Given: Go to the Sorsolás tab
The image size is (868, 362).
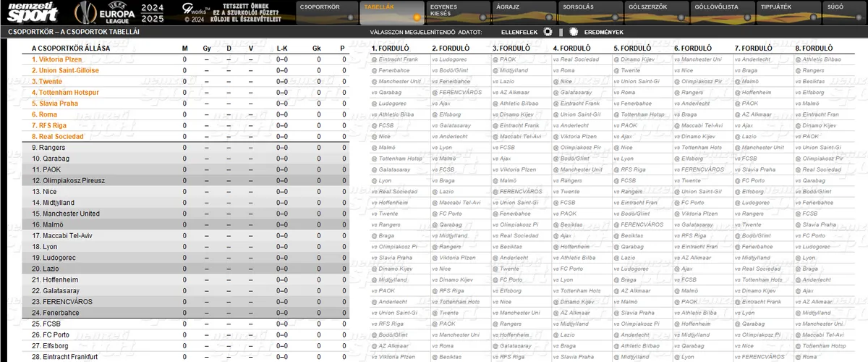Looking at the screenshot, I should click(x=590, y=12).
